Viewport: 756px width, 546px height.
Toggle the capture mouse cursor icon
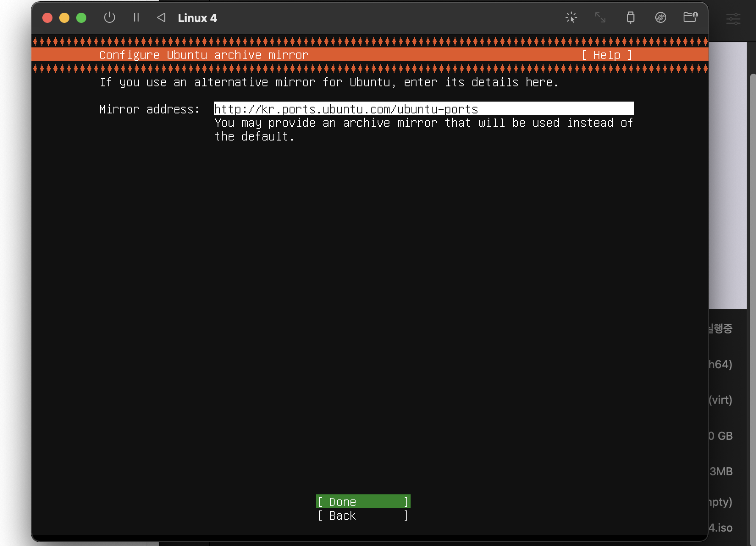571,17
